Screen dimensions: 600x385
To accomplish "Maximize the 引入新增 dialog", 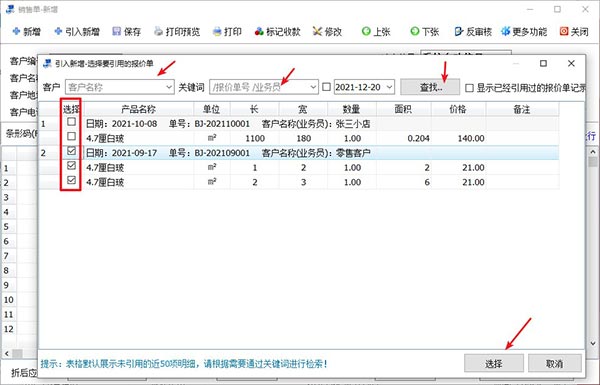I will (x=543, y=63).
